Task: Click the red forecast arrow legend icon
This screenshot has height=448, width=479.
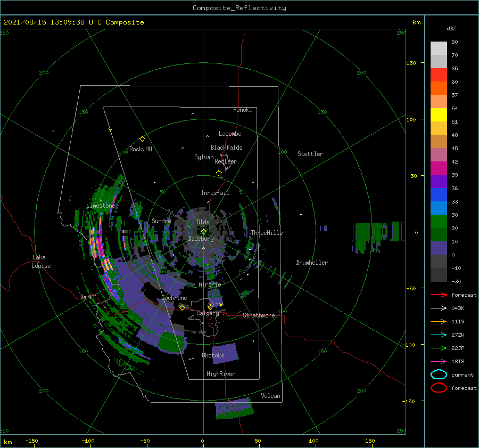Action: (x=439, y=295)
